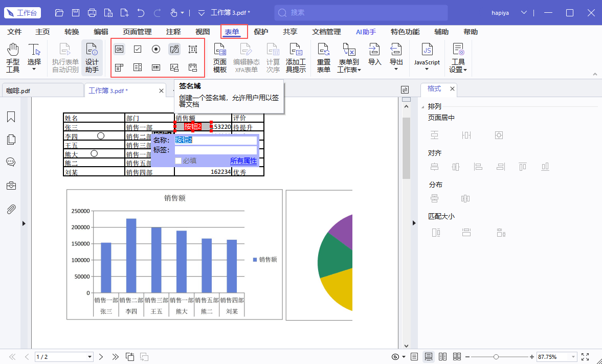Open the JavaScript dropdown menu
Screen dimensions: 602x364
427,70
